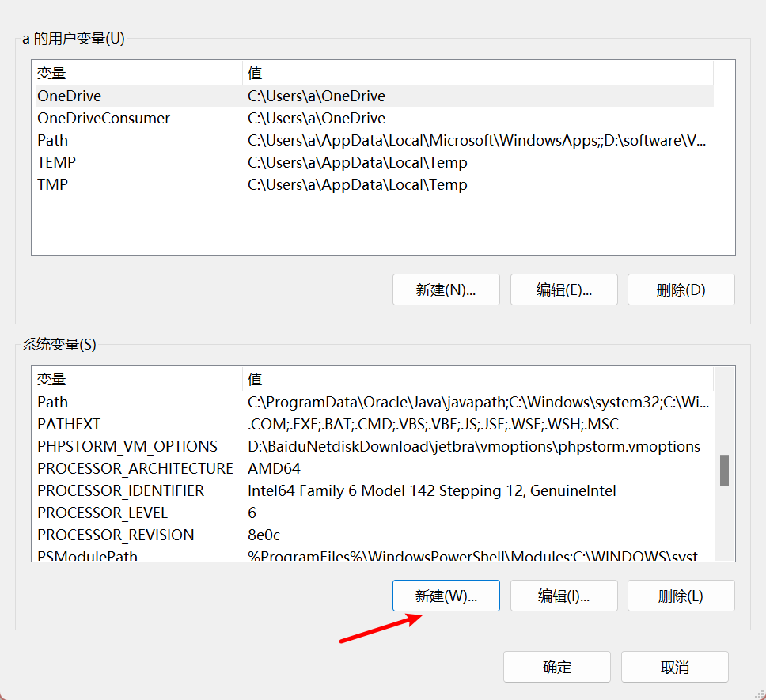766x700 pixels.
Task: Click 编辑(E)... button for user variables
Action: point(563,289)
